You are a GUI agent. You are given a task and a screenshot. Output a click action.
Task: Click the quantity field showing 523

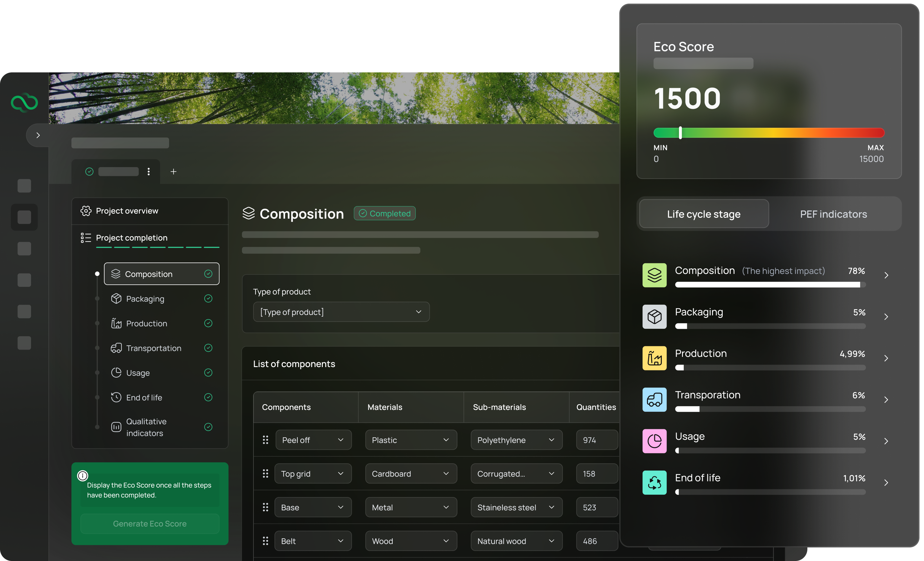pos(597,508)
